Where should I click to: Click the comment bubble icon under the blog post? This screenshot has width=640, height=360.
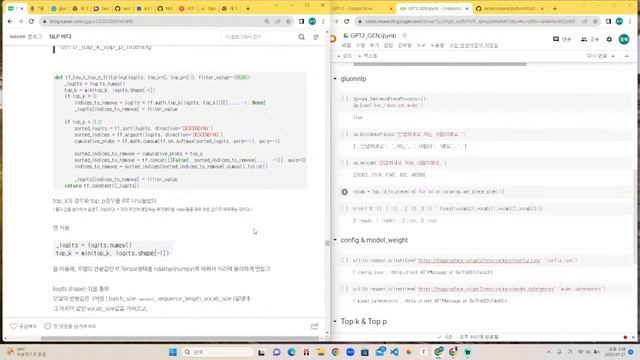coord(47,326)
